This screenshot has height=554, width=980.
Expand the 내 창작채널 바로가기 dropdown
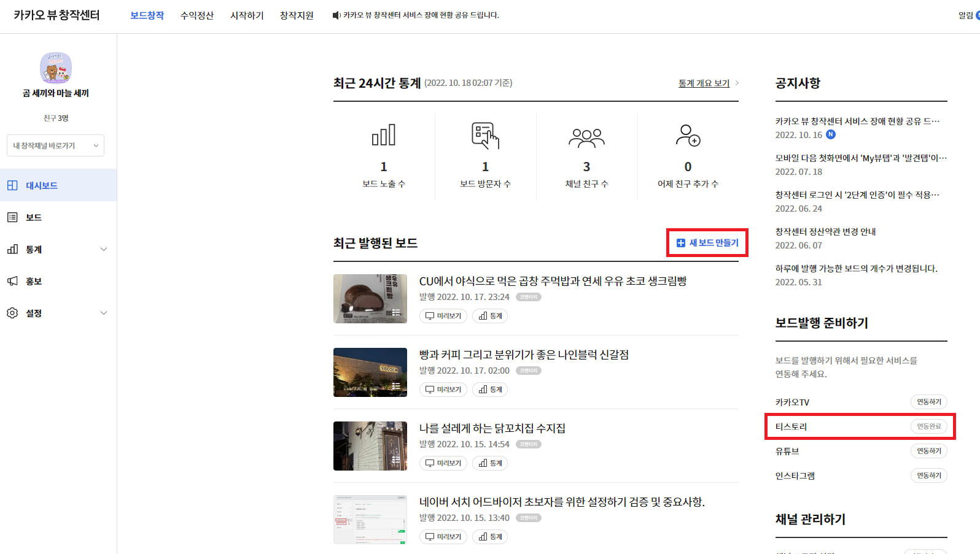pos(56,145)
